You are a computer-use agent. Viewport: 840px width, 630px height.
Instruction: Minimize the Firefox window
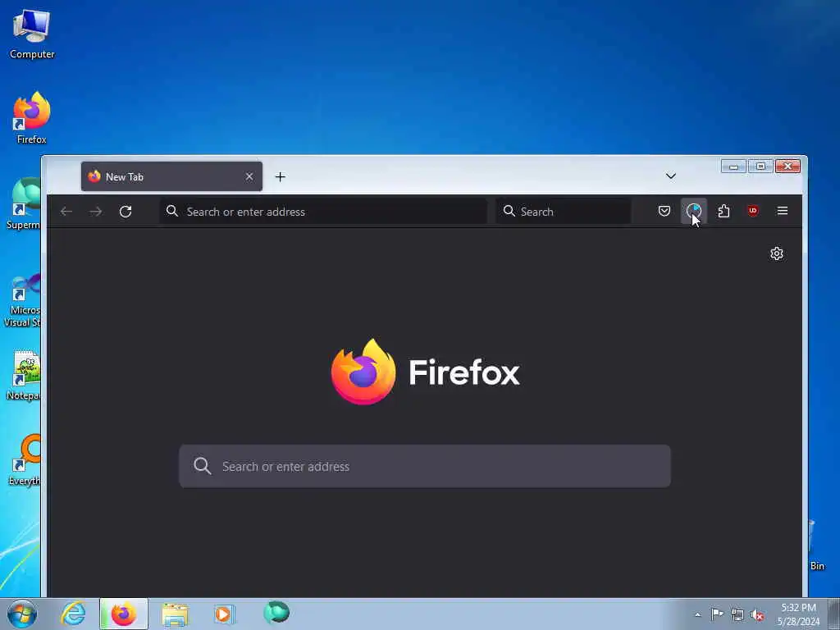click(733, 167)
